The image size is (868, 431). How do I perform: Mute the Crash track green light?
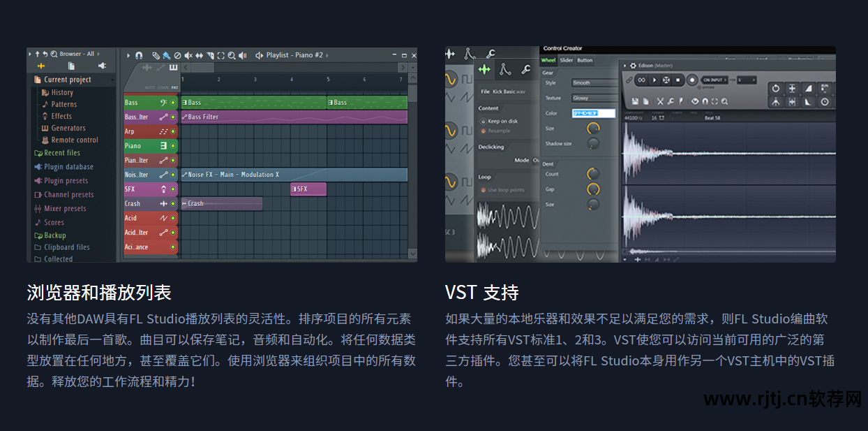172,204
